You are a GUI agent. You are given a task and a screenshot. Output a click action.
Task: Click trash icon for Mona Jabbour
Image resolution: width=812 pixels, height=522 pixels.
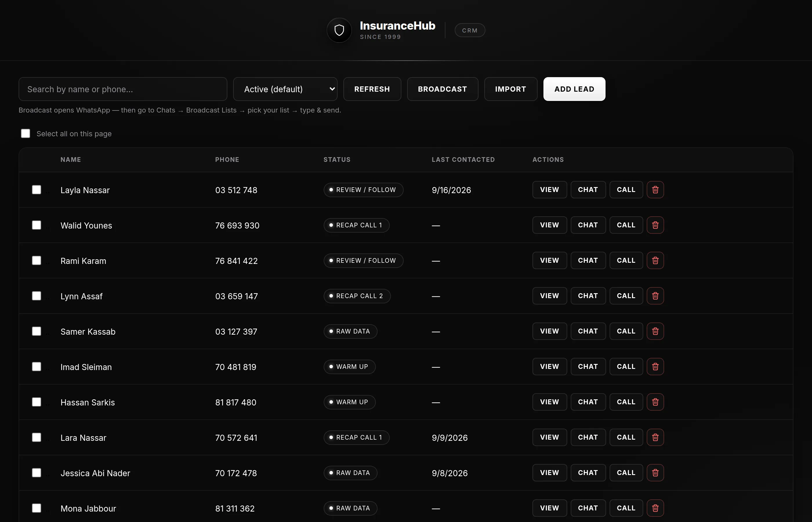click(x=655, y=508)
